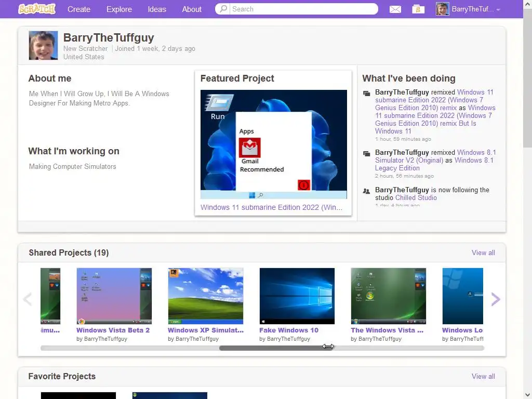Image resolution: width=532 pixels, height=399 pixels.
Task: Open the Ideas menu item
Action: click(157, 9)
